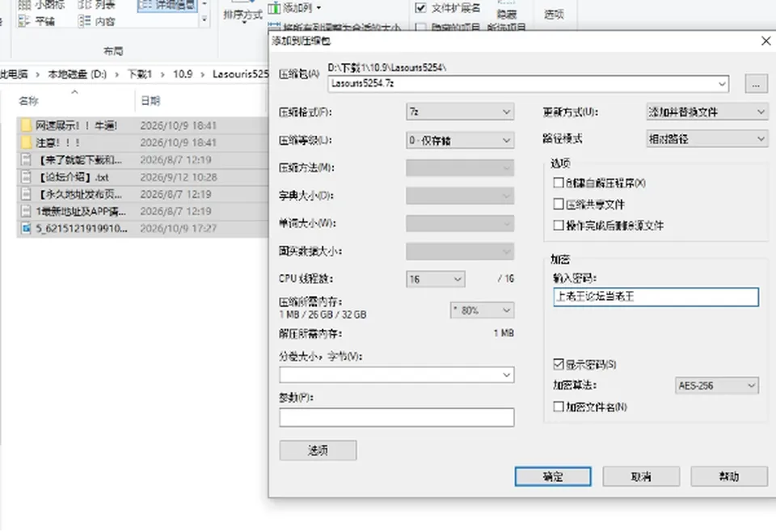
Task: Select file icon of 5_6215121919910... in Explorer
Action: [x=26, y=229]
